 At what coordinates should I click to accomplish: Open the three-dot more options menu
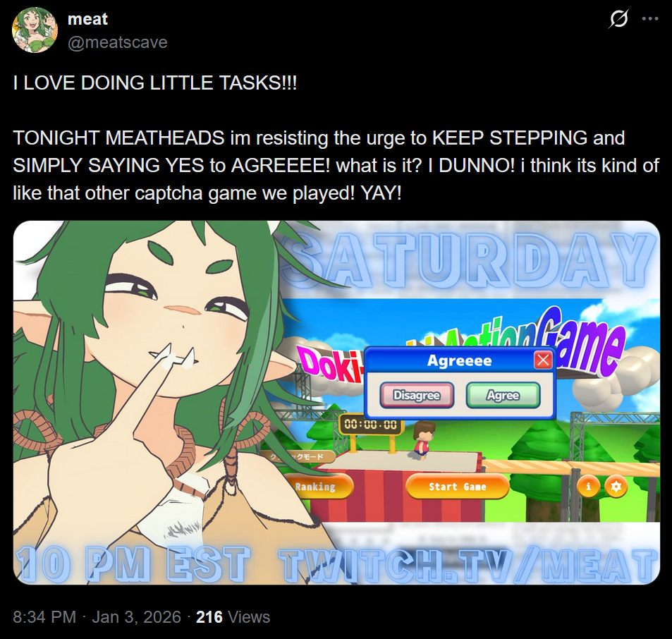point(650,19)
